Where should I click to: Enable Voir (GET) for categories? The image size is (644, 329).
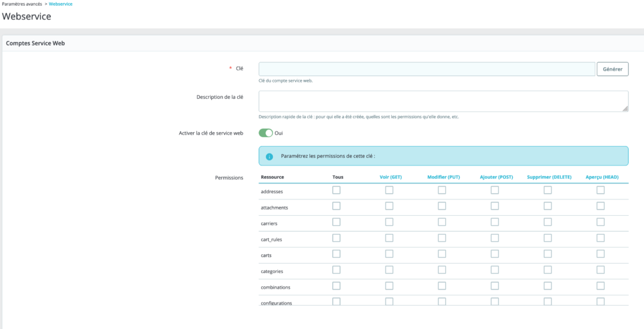389,270
